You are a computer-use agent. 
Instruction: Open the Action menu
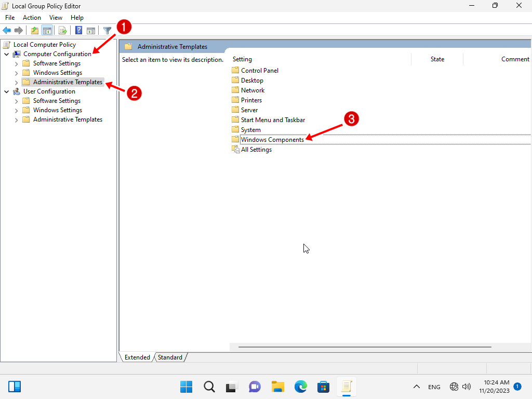point(32,18)
